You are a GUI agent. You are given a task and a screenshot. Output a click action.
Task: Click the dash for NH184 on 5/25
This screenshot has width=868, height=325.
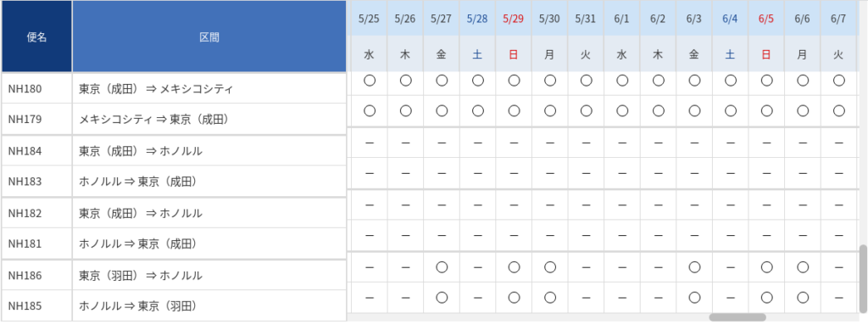370,143
